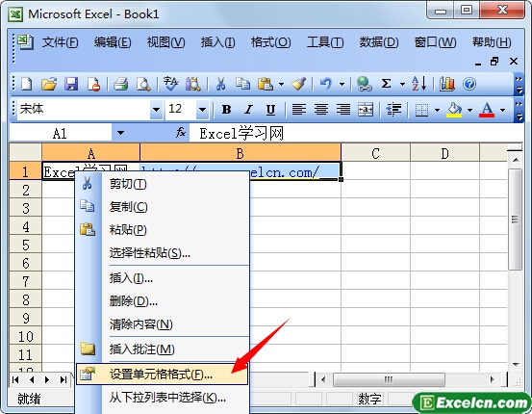Go to last sheet tab arrow
Image resolution: width=532 pixels, height=414 pixels.
[x=63, y=379]
